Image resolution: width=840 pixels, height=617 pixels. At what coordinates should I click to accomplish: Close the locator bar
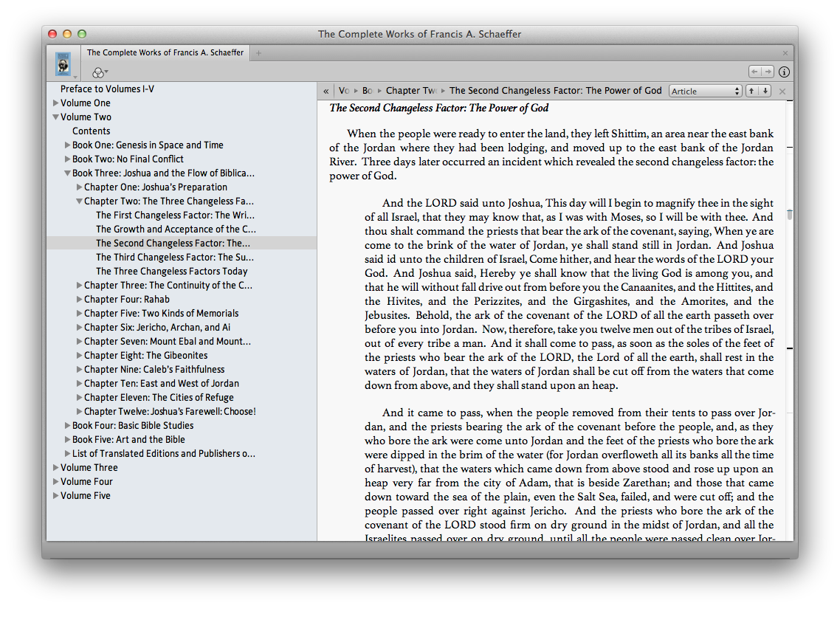pyautogui.click(x=782, y=91)
